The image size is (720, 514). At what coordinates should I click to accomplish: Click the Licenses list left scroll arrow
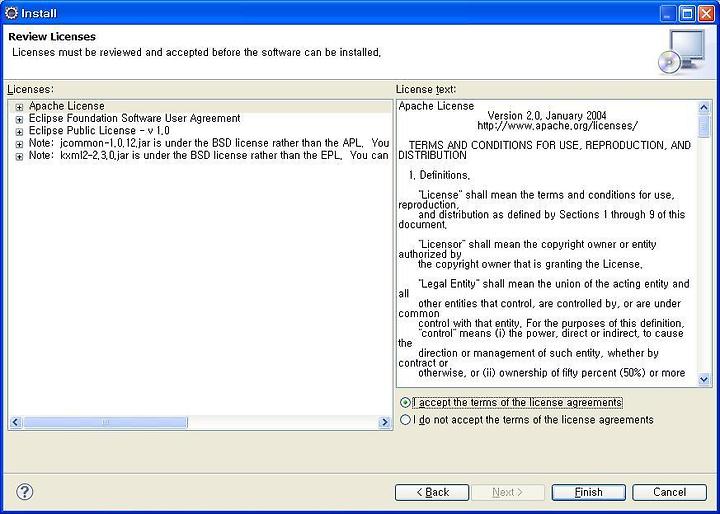coord(15,422)
